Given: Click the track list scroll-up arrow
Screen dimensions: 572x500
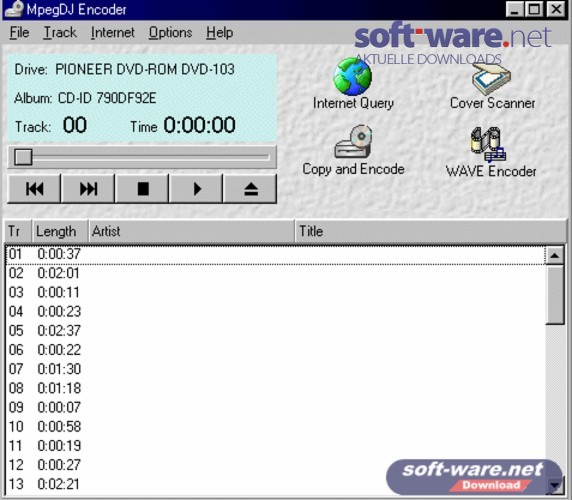Looking at the screenshot, I should tap(555, 256).
